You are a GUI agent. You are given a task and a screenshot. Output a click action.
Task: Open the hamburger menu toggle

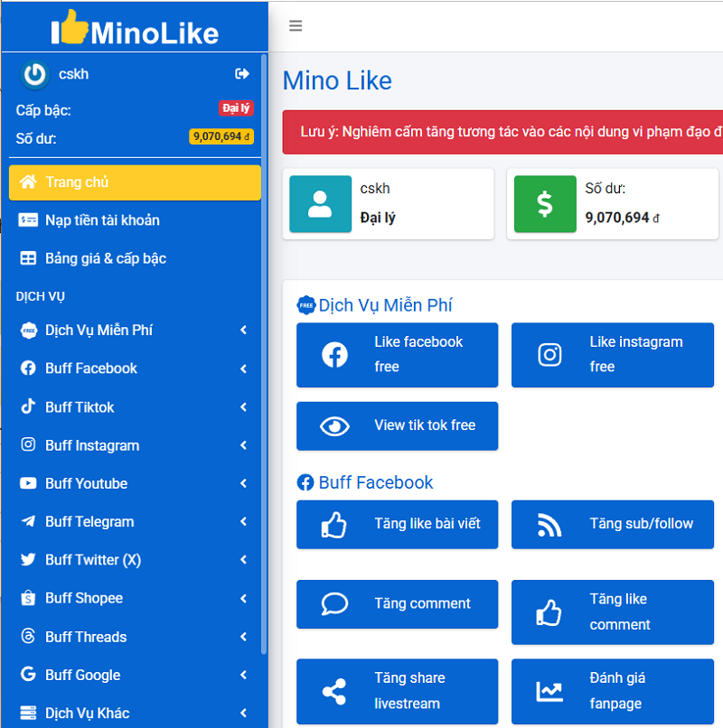296,25
